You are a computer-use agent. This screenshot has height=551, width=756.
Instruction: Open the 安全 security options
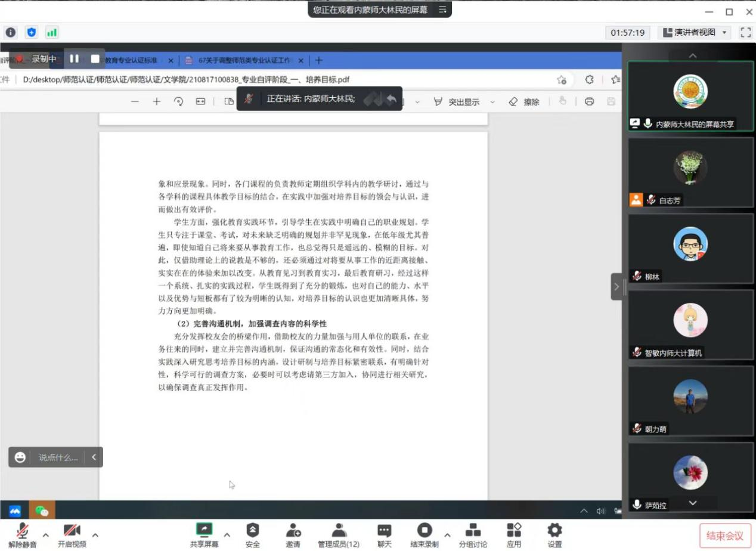click(x=253, y=535)
